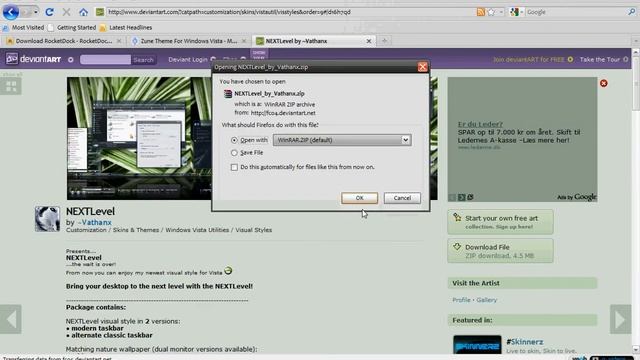This screenshot has height=360, width=640.
Task: Click the Download File ZIP button
Action: (x=500, y=251)
